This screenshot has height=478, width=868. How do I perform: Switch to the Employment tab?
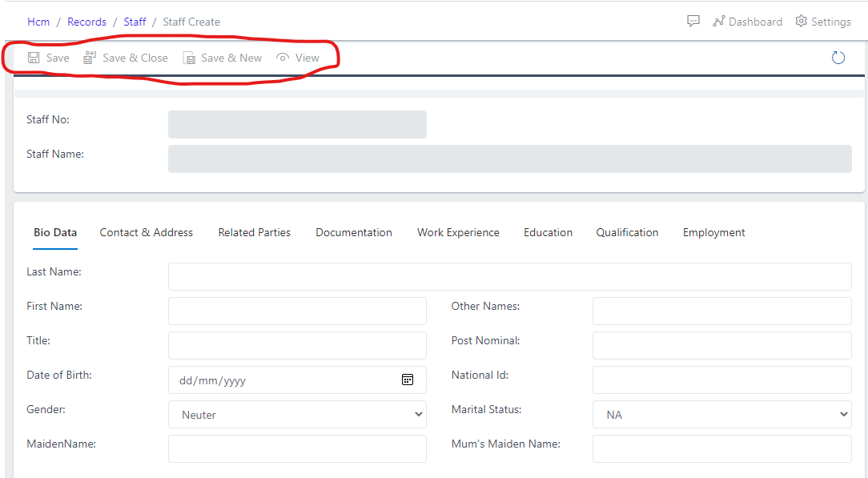pyautogui.click(x=713, y=232)
